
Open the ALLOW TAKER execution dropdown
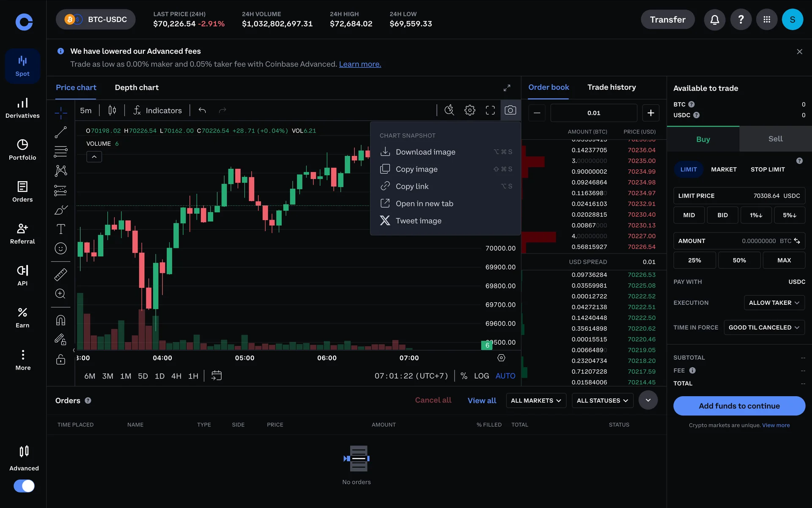(774, 303)
